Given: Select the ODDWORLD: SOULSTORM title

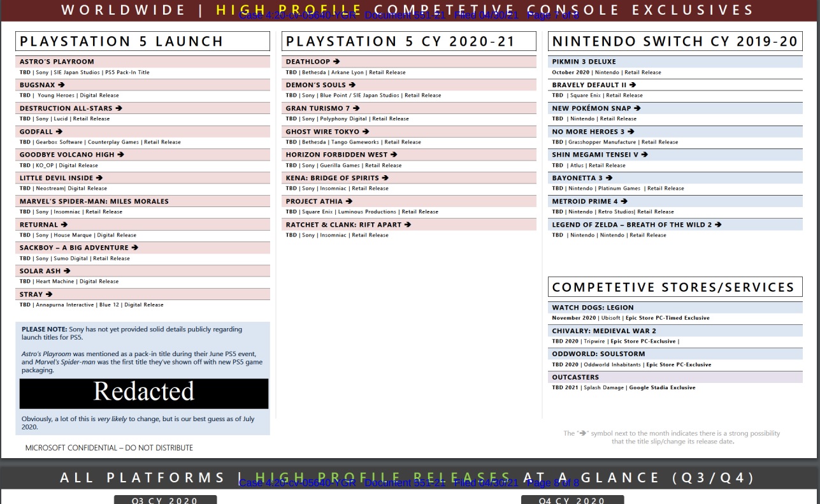Looking at the screenshot, I should 598,354.
